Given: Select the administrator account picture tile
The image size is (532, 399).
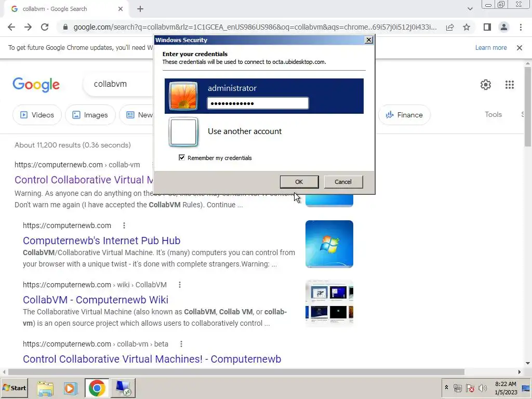Looking at the screenshot, I should [183, 96].
